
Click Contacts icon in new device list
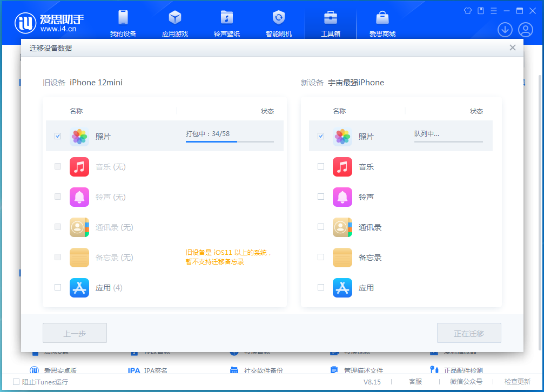(x=342, y=227)
